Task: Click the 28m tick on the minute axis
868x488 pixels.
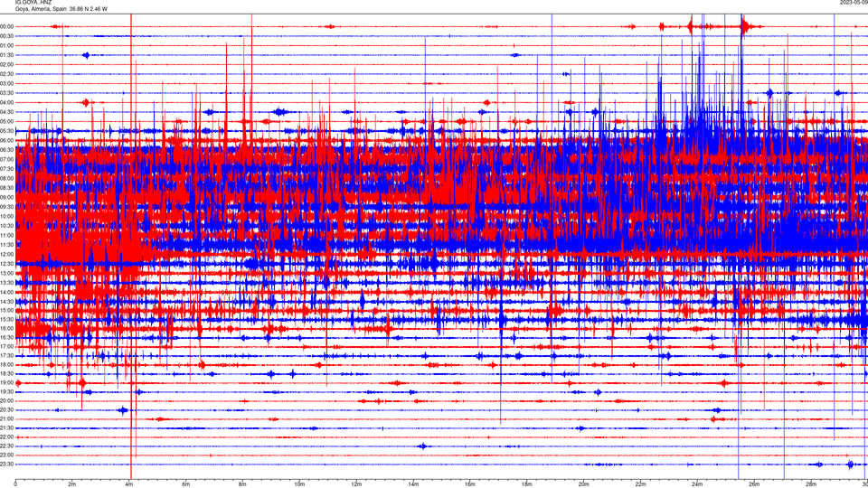Action: click(x=811, y=484)
